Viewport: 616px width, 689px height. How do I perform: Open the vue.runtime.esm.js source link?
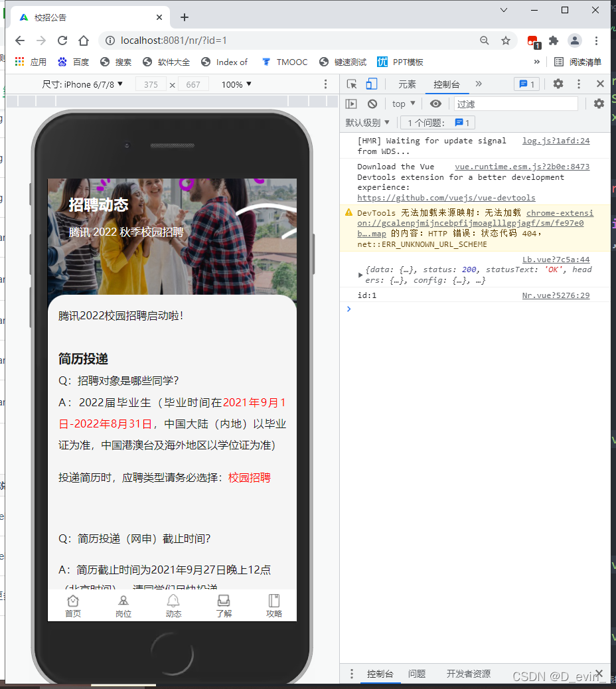pos(522,167)
